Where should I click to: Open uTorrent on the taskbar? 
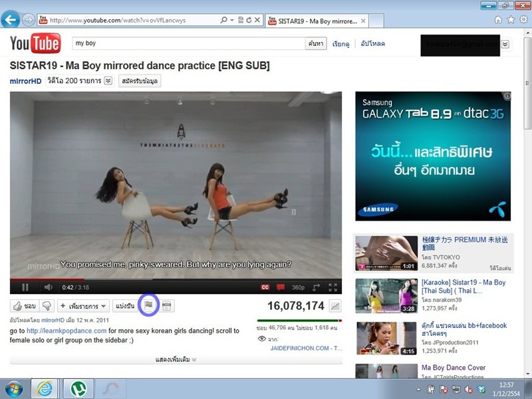[x=78, y=389]
